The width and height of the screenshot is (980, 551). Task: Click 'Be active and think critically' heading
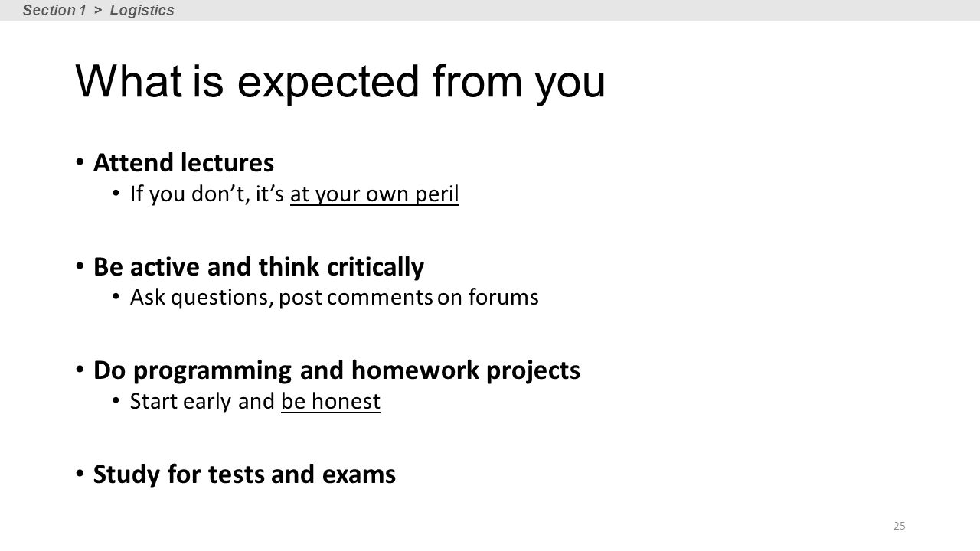coord(259,266)
